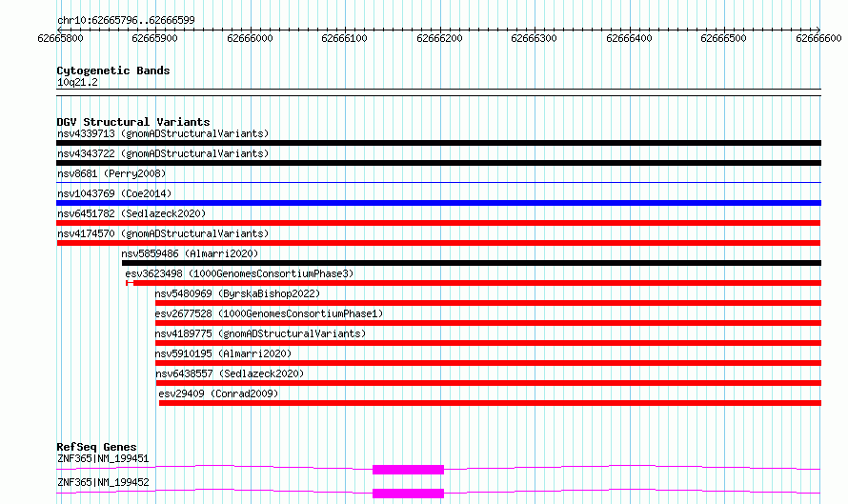The image size is (848, 504).
Task: Select the red bar under nsv5910195
Action: pos(489,363)
